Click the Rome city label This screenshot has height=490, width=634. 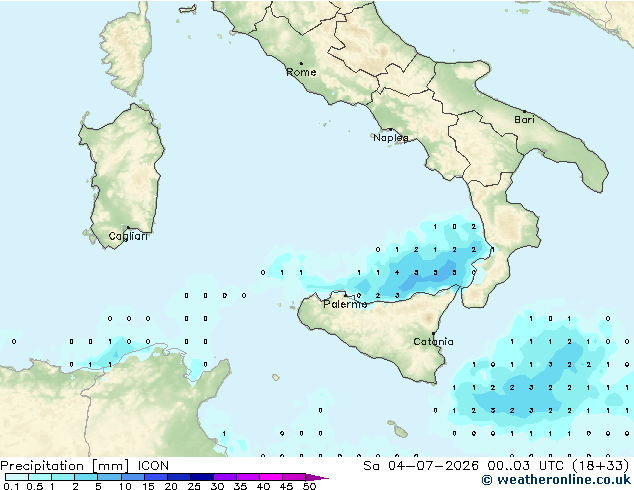[301, 72]
